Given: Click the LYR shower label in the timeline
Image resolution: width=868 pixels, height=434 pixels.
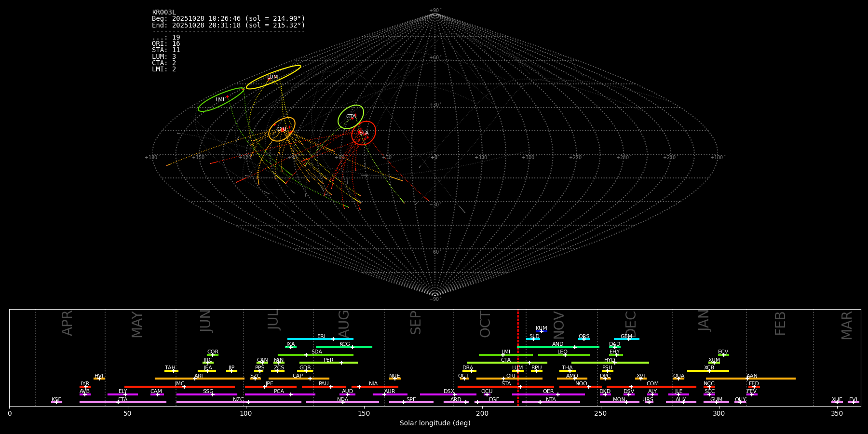Looking at the screenshot, I should [85, 384].
